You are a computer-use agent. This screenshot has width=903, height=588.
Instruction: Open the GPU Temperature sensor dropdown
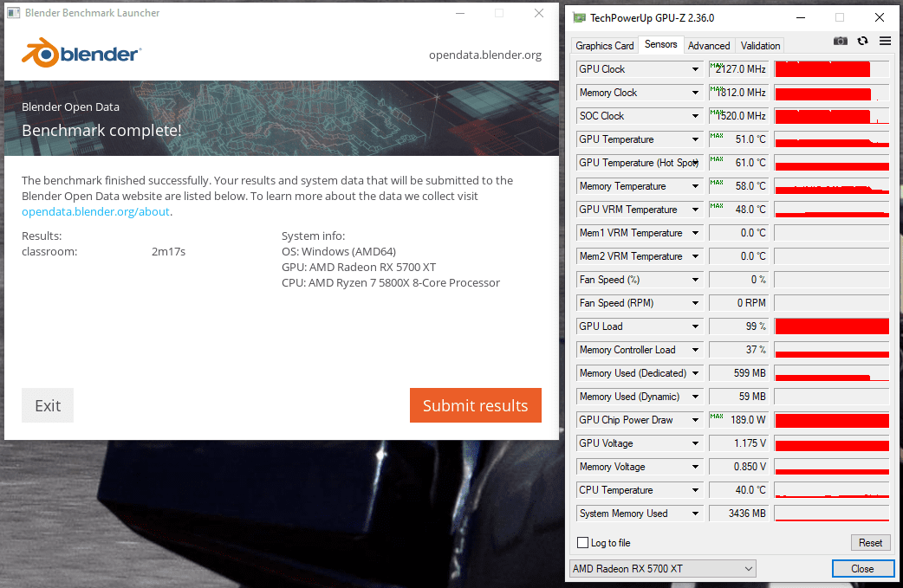point(695,139)
